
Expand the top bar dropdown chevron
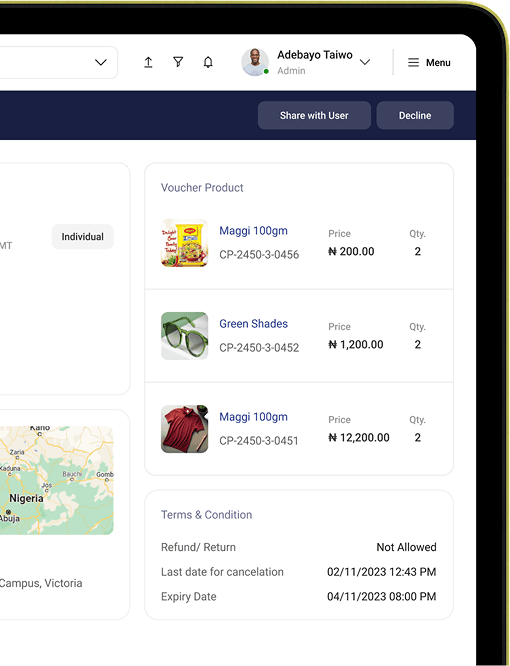(x=101, y=62)
